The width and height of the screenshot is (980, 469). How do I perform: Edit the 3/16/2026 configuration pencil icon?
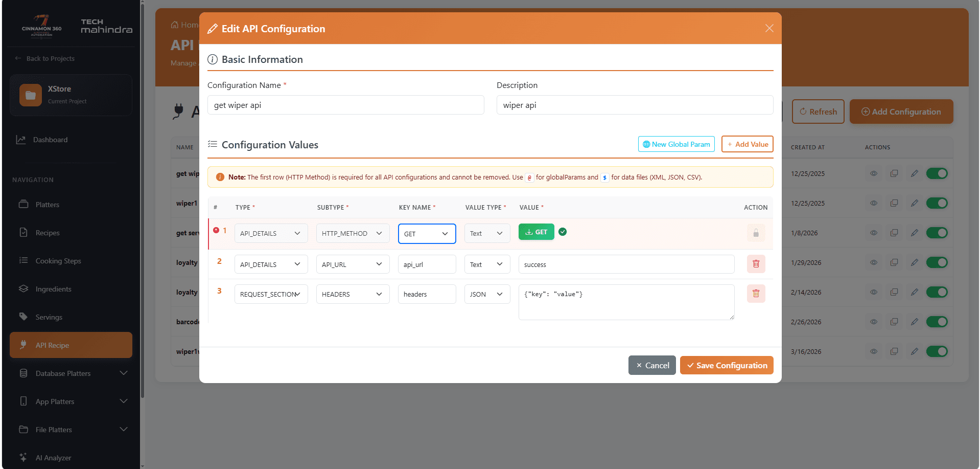(x=915, y=351)
